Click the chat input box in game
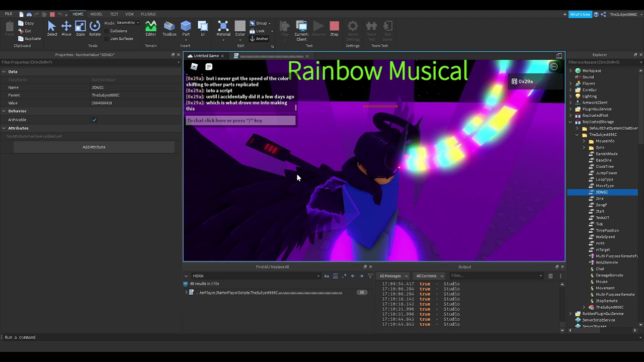 (240, 121)
